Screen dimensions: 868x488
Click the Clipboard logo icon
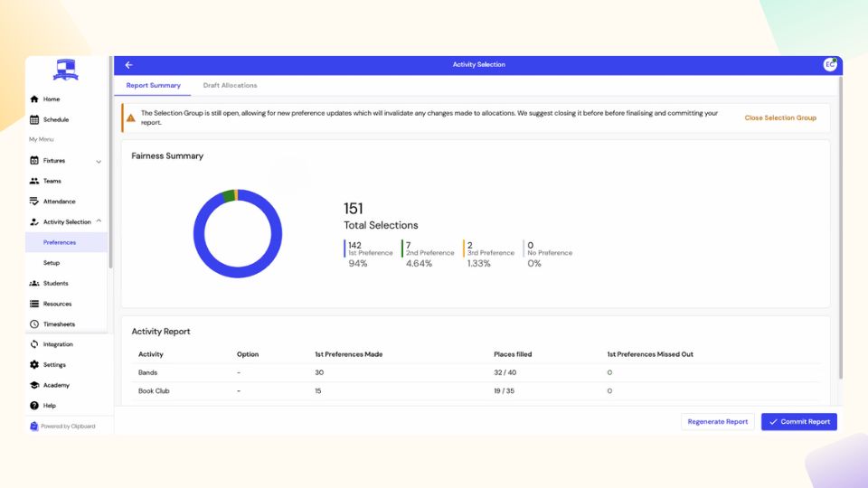pos(33,426)
